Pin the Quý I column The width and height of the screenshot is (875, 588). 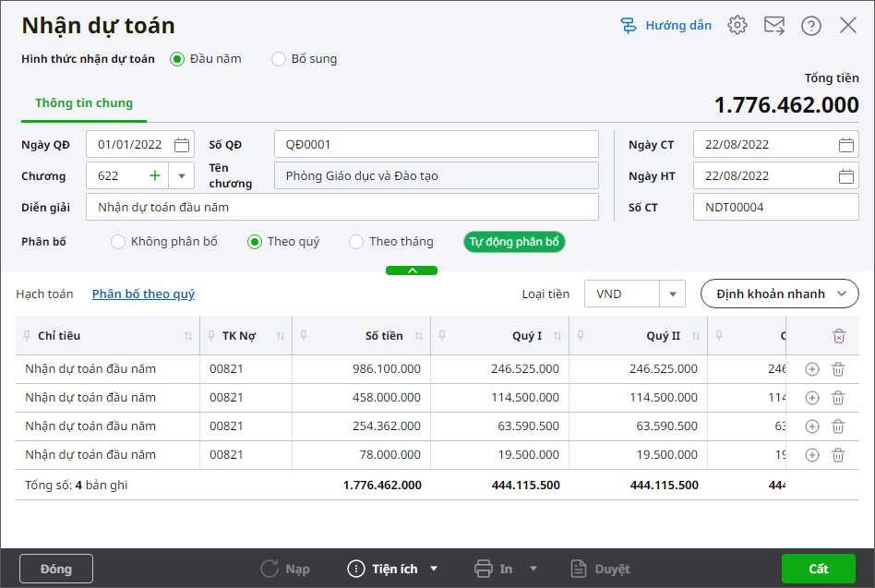tap(442, 335)
